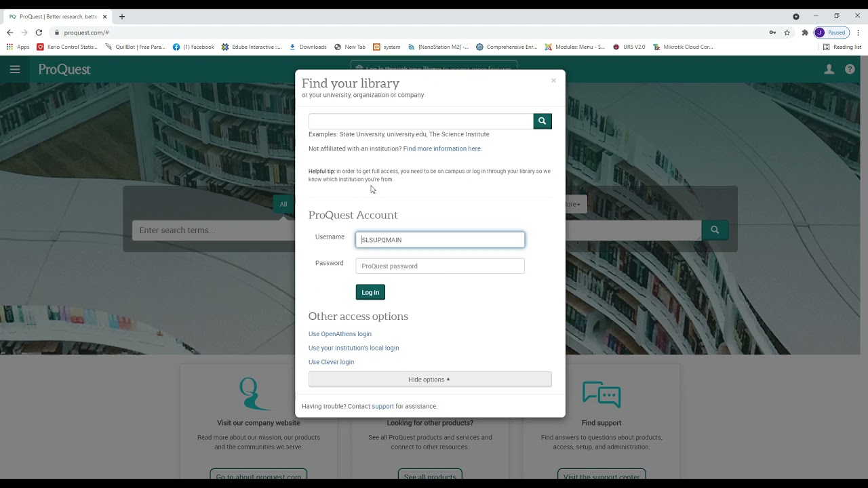Open the NanoStation M2 bookmark

pos(438,47)
